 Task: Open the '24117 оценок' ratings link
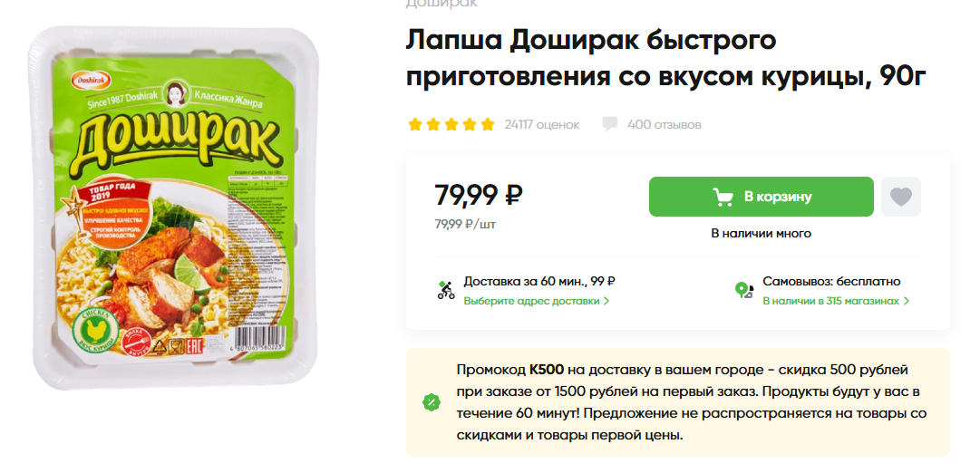coord(542,124)
